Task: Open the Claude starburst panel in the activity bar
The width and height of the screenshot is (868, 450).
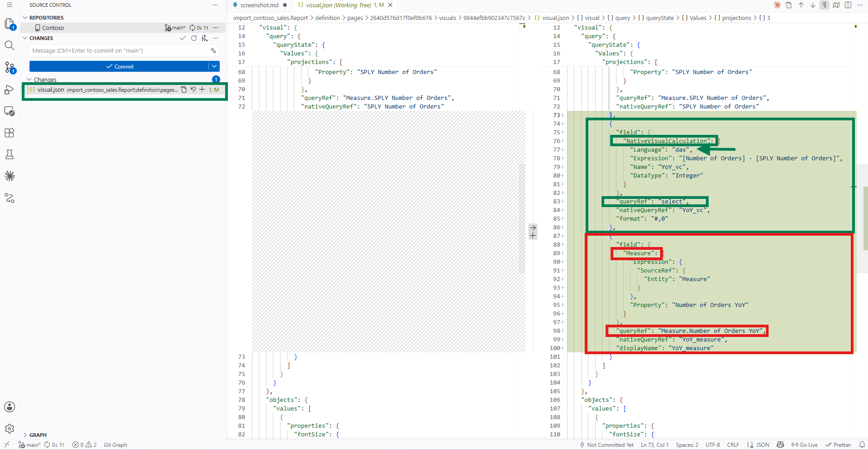Action: [x=10, y=176]
